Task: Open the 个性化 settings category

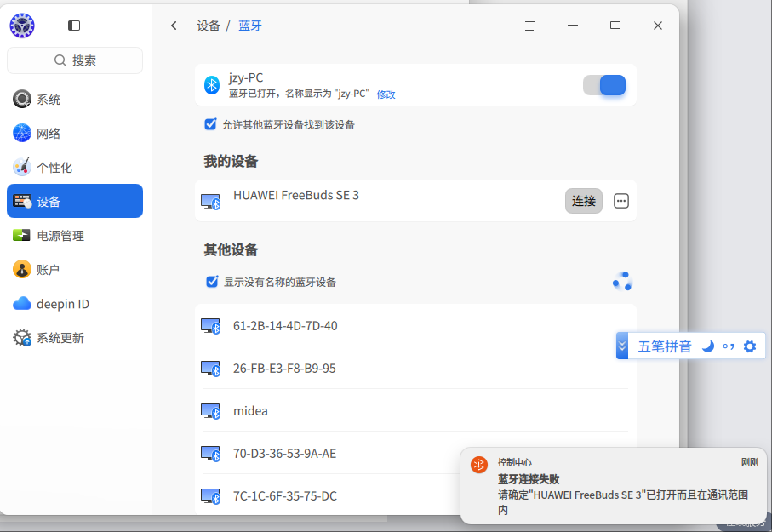Action: (75, 168)
